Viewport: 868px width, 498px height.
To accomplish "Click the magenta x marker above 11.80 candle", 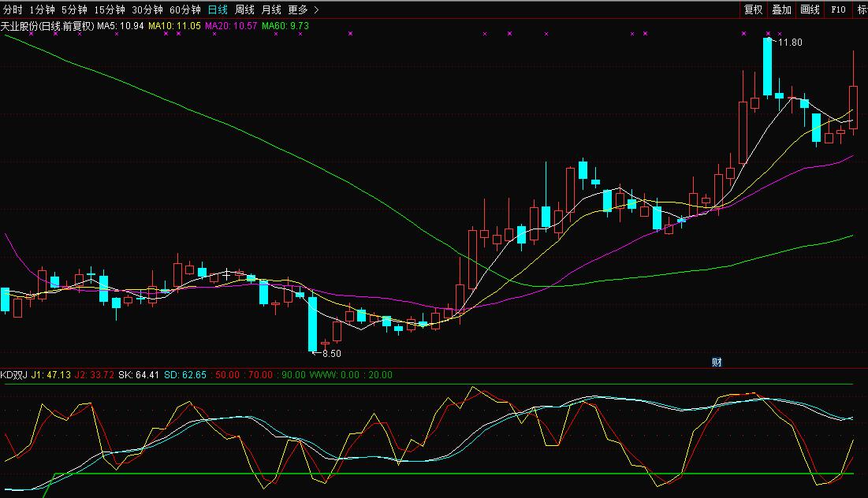I will (x=768, y=34).
